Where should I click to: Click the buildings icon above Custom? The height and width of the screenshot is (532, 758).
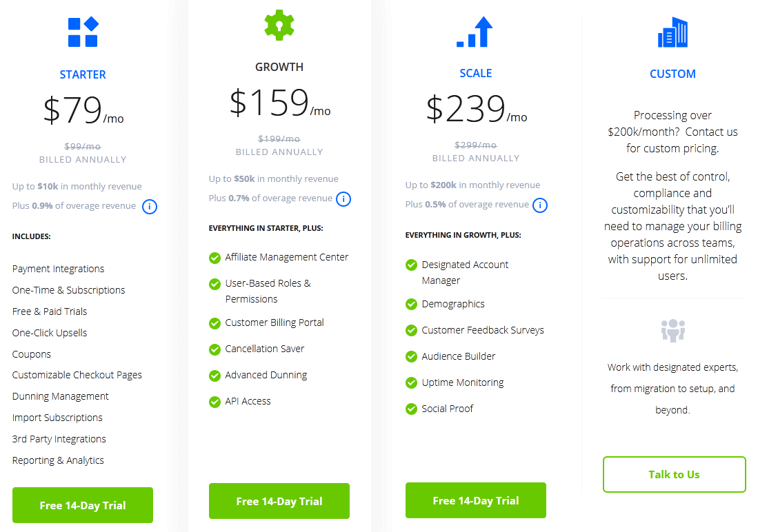point(672,32)
